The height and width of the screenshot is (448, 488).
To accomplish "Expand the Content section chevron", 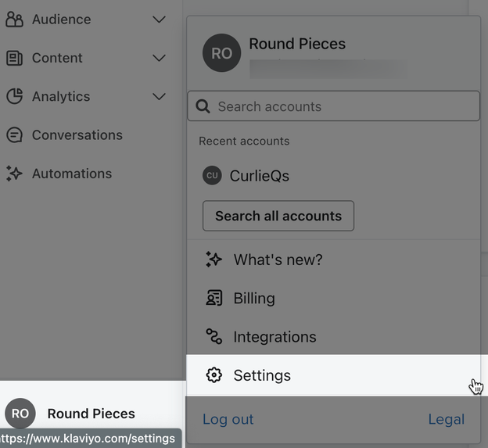I will 159,58.
